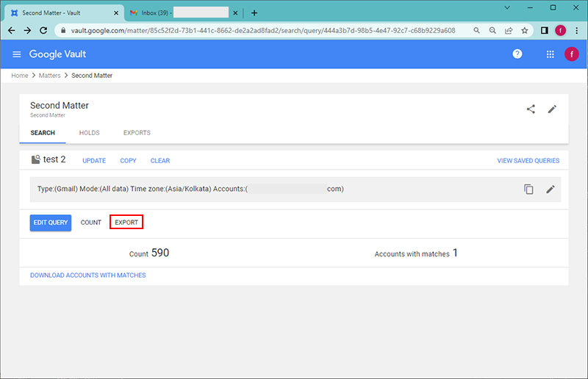Open the Chrome three-dot menu

[577, 30]
